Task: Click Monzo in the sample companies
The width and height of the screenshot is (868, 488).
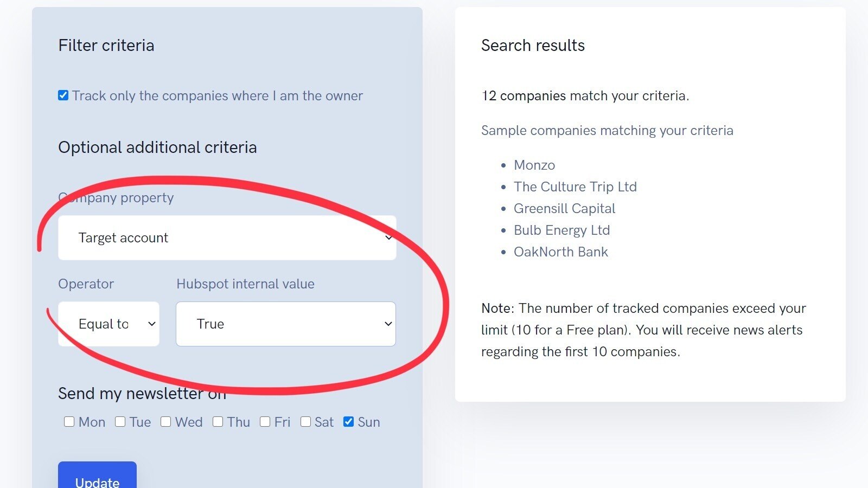Action: tap(534, 165)
